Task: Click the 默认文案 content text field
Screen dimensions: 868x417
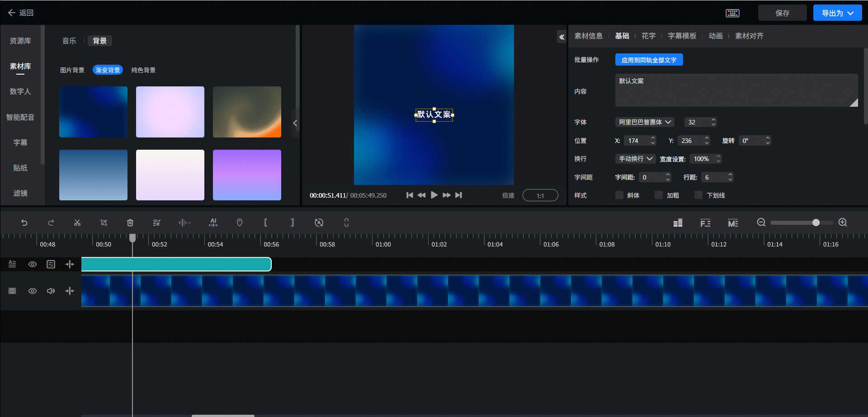Action: [736, 90]
